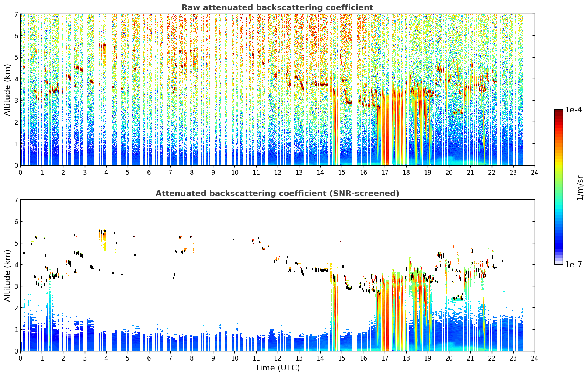Click the 'Raw attenuated backscattering coefficient' title

click(277, 8)
